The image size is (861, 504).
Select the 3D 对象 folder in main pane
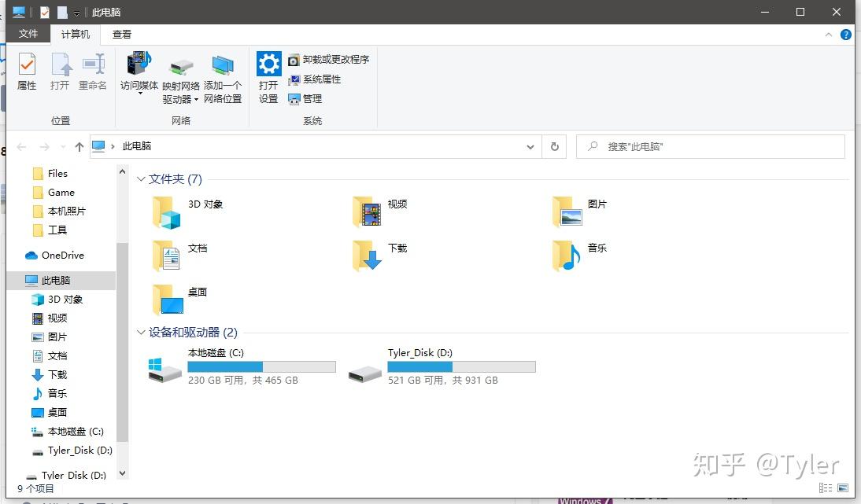(187, 213)
